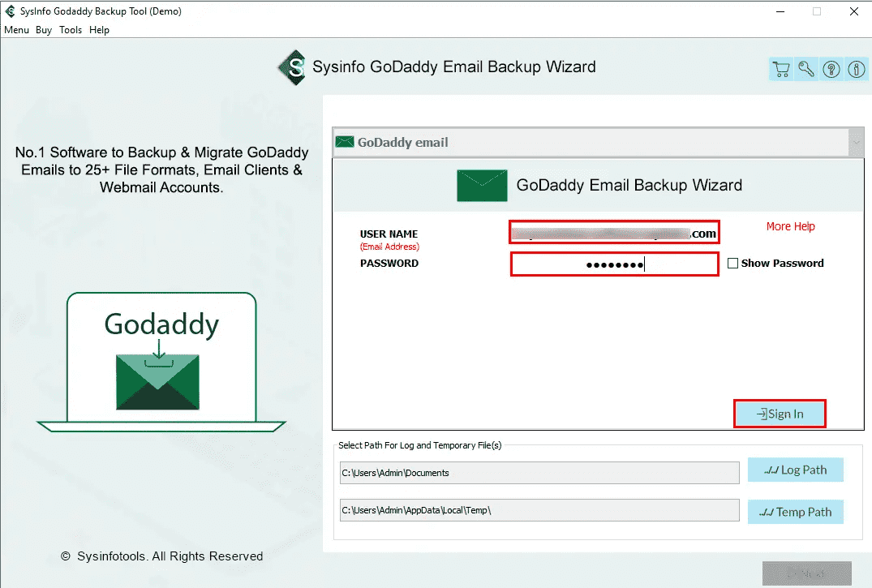This screenshot has width=872, height=588.
Task: Click the Log Path button
Action: 795,470
